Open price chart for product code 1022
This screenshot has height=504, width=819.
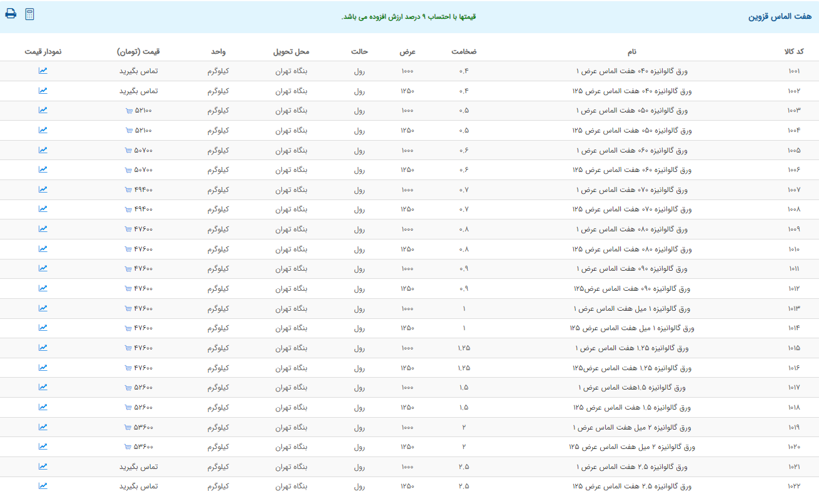point(43,486)
